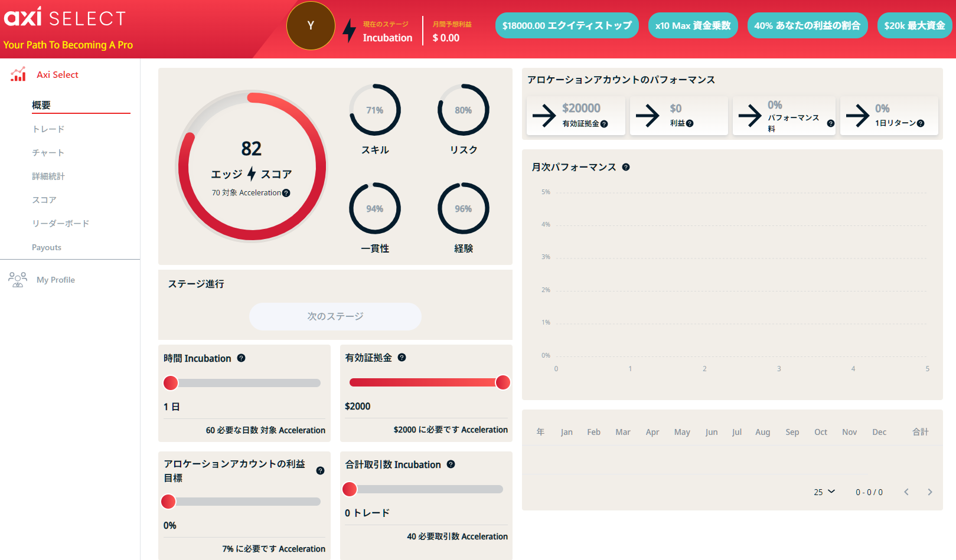Open help icon on the 有効証拠金 progress card

pyautogui.click(x=402, y=357)
